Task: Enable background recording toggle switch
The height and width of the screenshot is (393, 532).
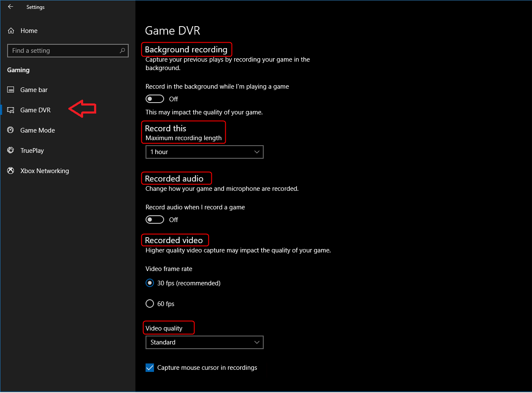Action: click(x=155, y=99)
